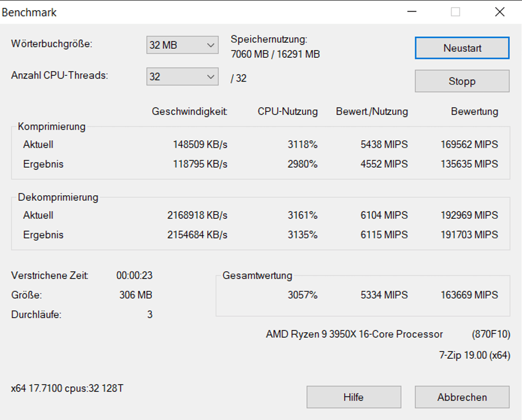Click the Benchmark title bar text
This screenshot has width=522, height=420.
click(x=29, y=13)
